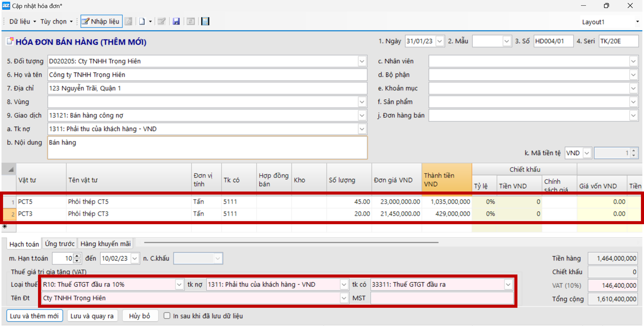Decrease the exchange rate spinner next to VND
This screenshot has width=644, height=326.
click(x=633, y=155)
